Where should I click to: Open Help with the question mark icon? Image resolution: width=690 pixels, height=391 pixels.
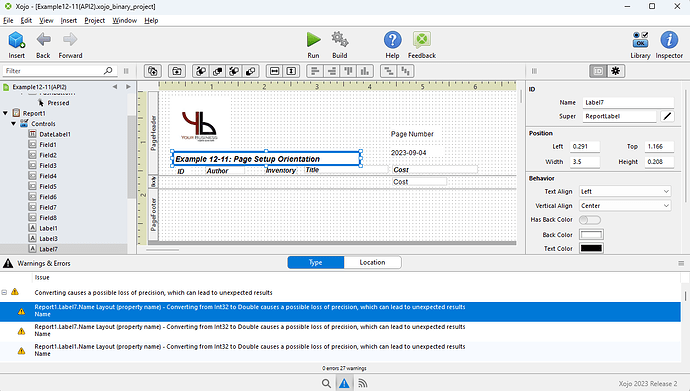[x=393, y=40]
